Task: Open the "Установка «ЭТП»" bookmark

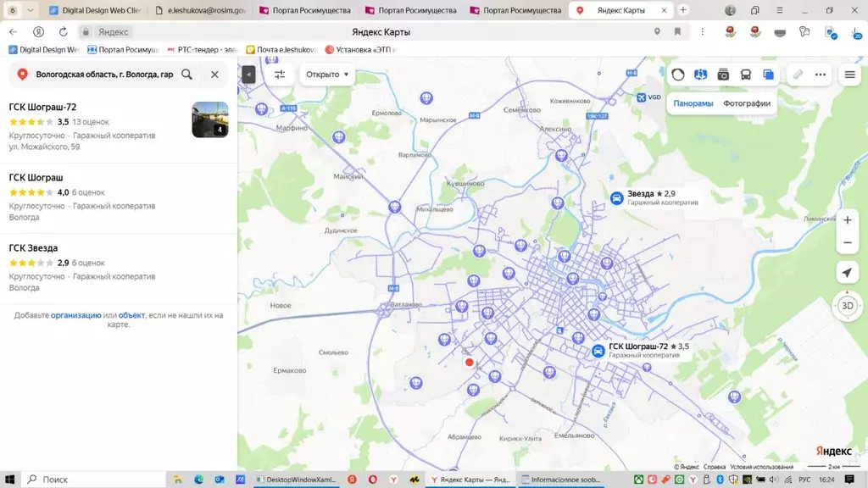Action: point(360,50)
